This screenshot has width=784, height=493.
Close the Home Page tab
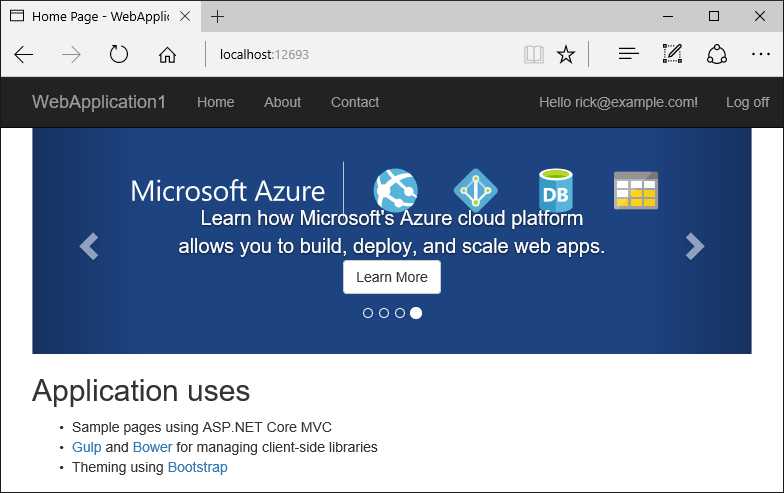pos(185,16)
